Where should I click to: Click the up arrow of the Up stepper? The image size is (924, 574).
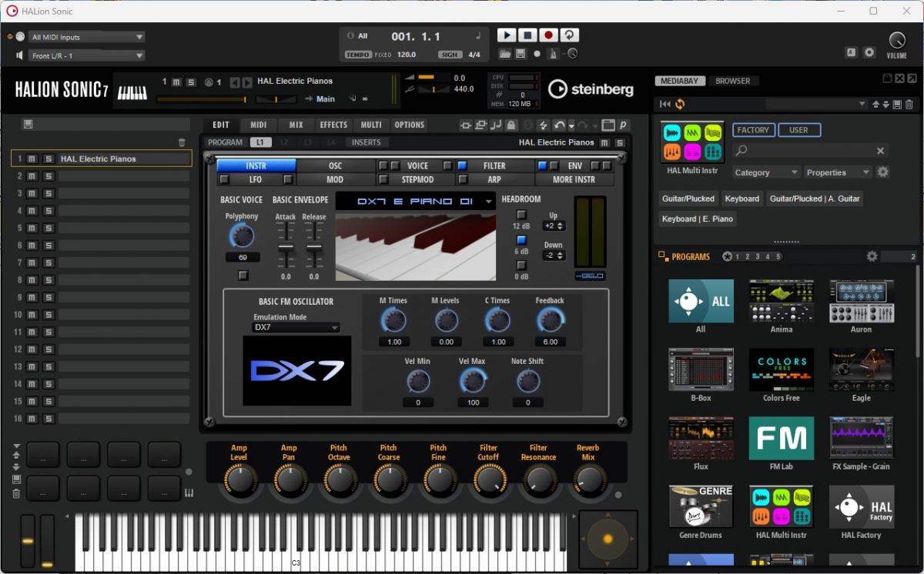tap(560, 224)
